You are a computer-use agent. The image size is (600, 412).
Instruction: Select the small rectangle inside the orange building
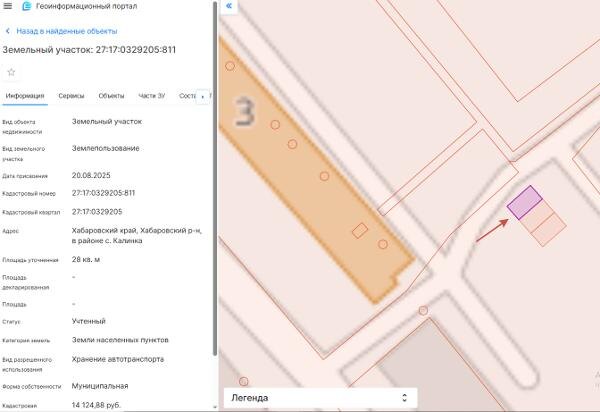click(x=360, y=231)
